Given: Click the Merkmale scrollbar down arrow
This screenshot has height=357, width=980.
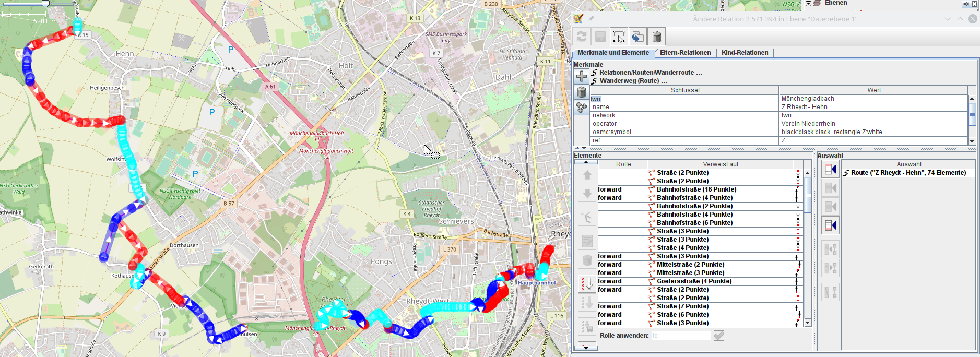Looking at the screenshot, I should click(x=972, y=141).
